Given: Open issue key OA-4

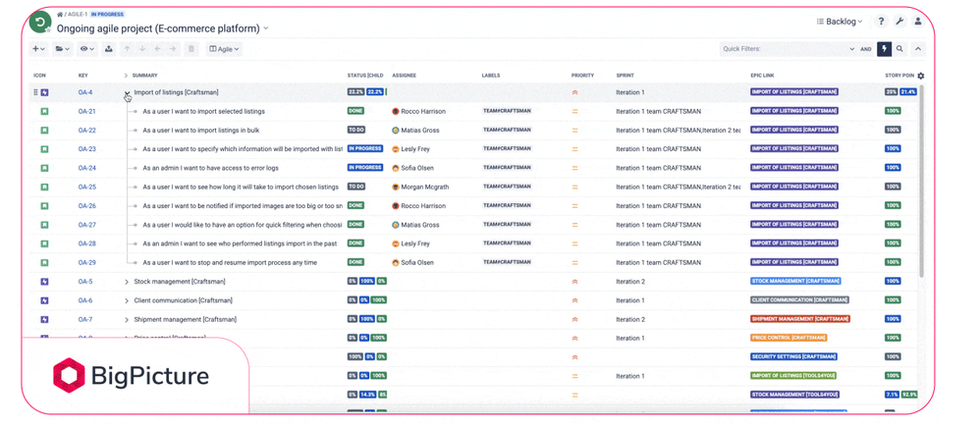Looking at the screenshot, I should (85, 92).
